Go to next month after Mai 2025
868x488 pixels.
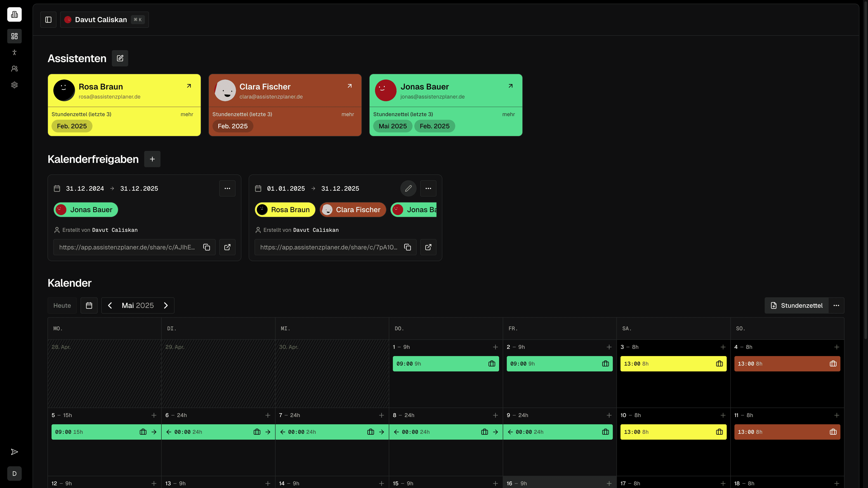[166, 305]
